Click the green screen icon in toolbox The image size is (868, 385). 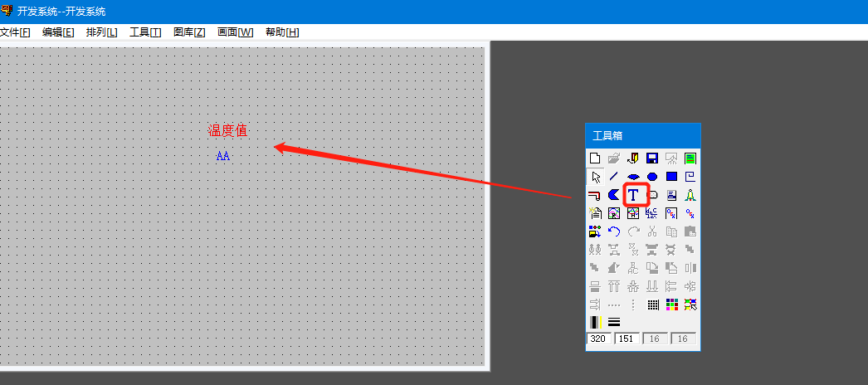(x=690, y=158)
